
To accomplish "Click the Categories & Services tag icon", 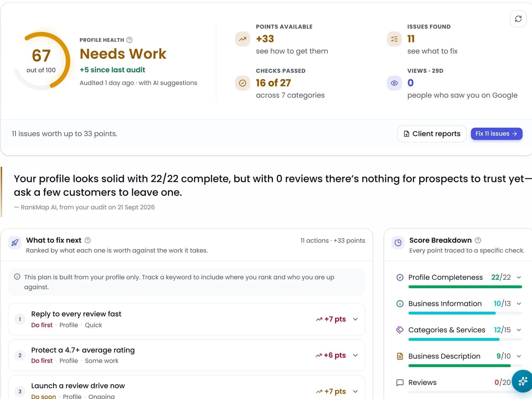I will 400,330.
